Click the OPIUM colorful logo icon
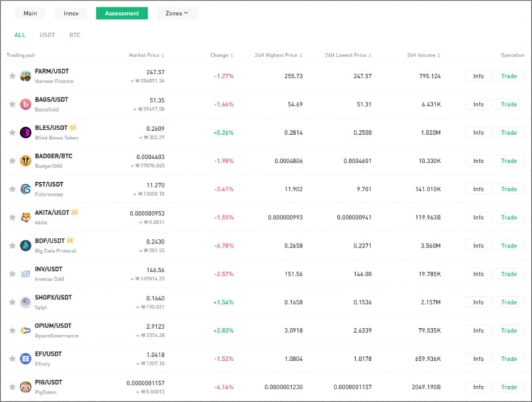This screenshot has height=402, width=532. coord(25,330)
